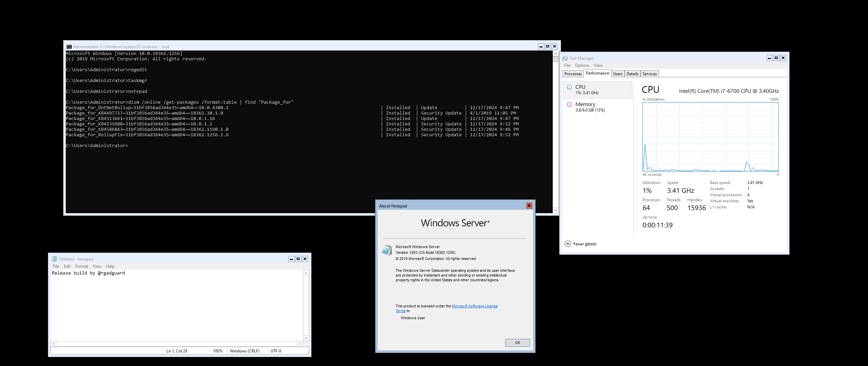Viewport: 868px width, 366px height.
Task: Click 'Windows User' licensee text
Action: click(x=413, y=318)
